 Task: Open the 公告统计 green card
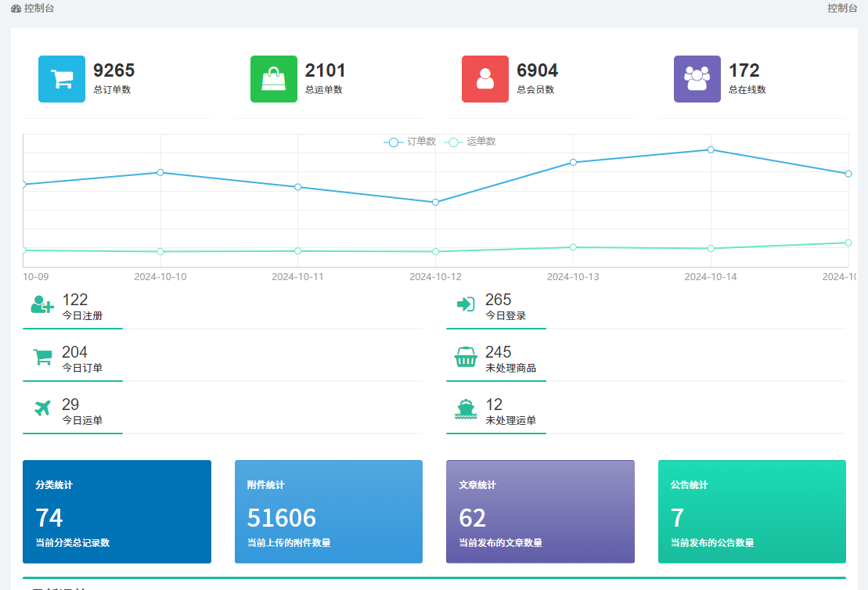point(751,511)
